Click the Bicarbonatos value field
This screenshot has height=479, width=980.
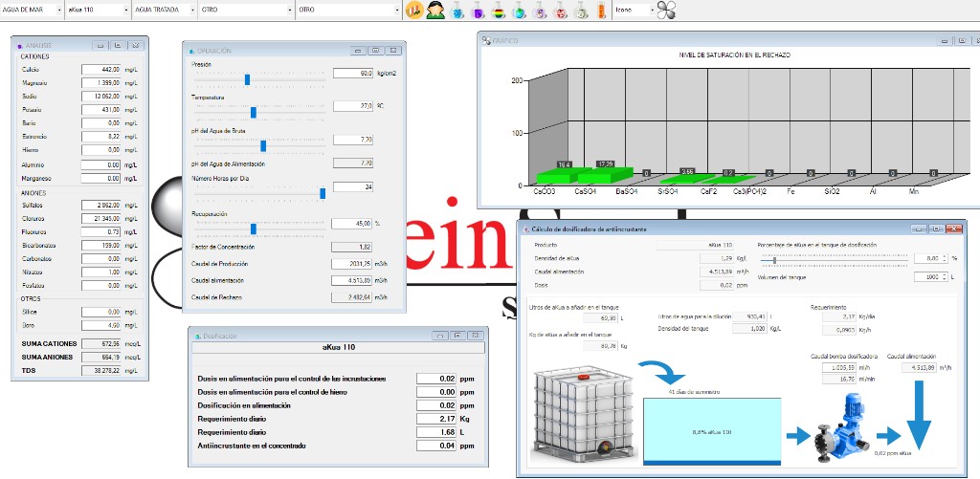(x=100, y=246)
